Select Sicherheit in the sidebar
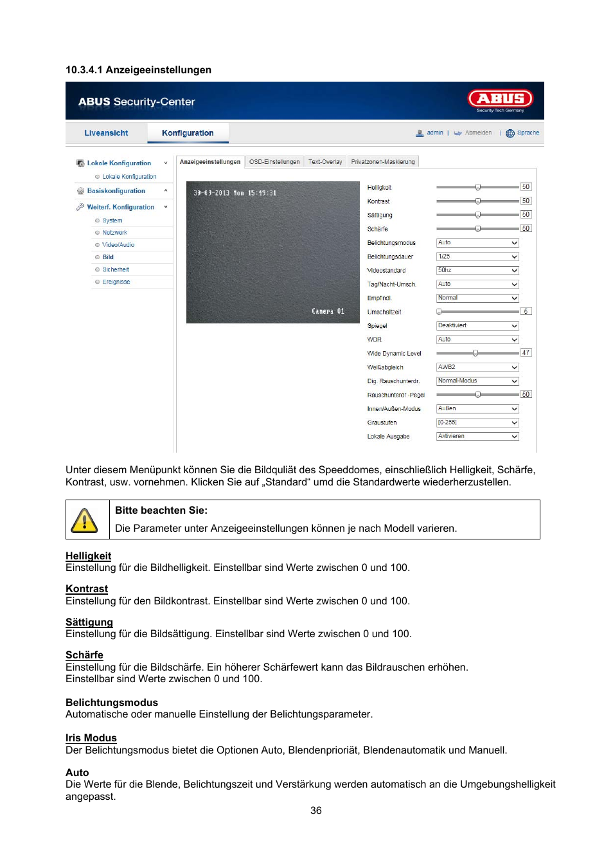Image resolution: width=613 pixels, height=868 pixels. [x=116, y=270]
